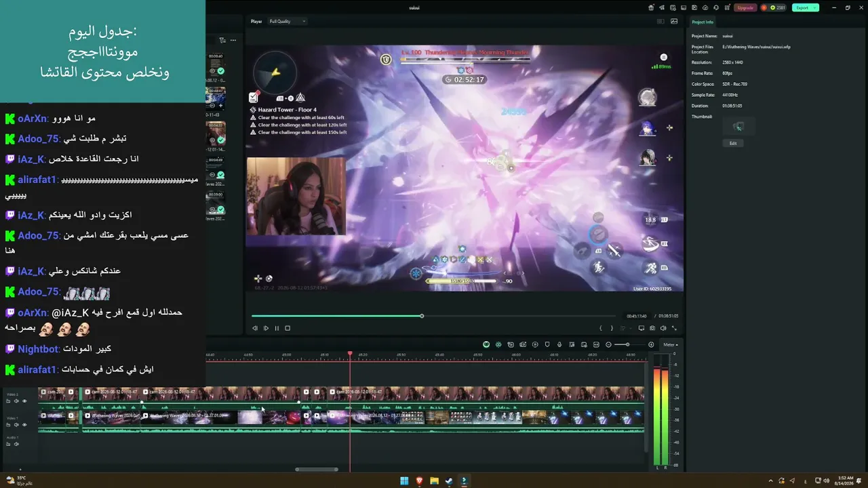
Task: Set mark out with the right brace
Action: 612,328
